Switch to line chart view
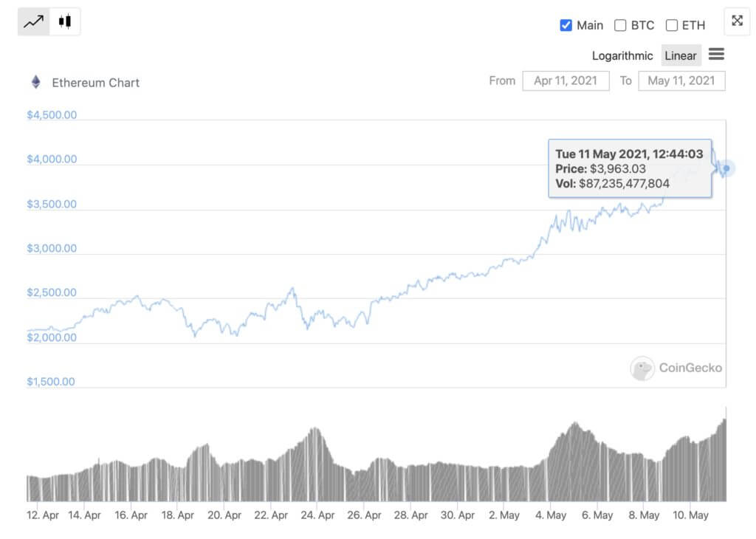 [34, 21]
